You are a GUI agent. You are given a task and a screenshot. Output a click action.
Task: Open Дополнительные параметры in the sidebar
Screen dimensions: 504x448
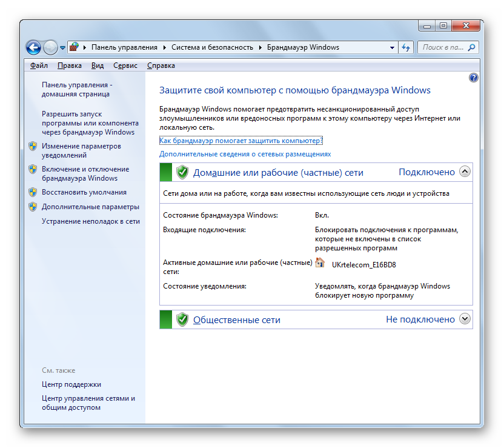coord(90,207)
